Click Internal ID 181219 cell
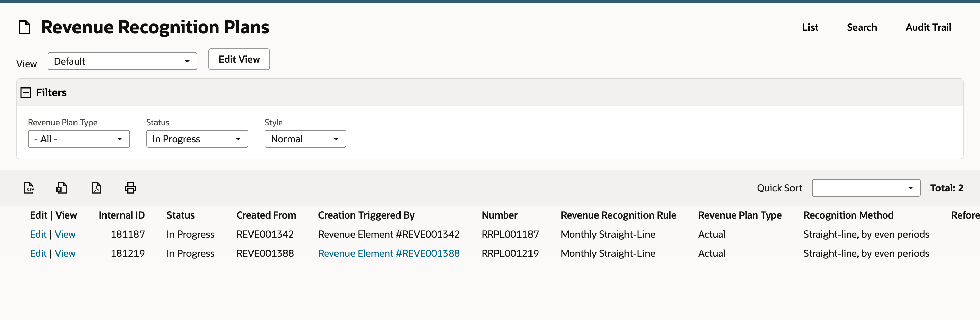The height and width of the screenshot is (320, 980). 128,253
